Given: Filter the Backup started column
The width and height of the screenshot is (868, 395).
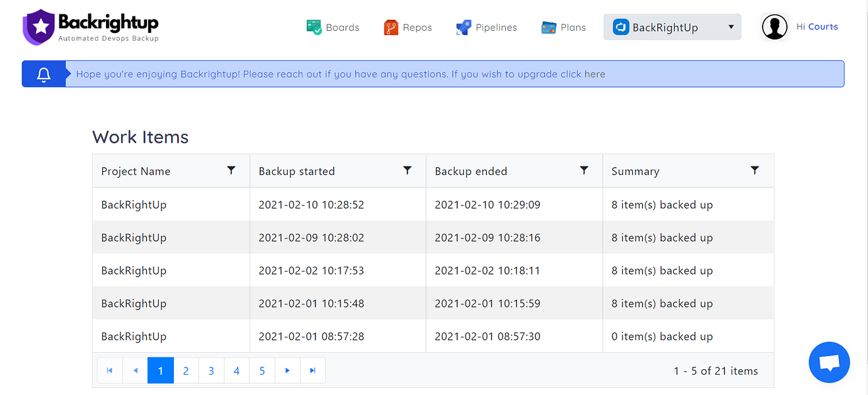Looking at the screenshot, I should [408, 171].
